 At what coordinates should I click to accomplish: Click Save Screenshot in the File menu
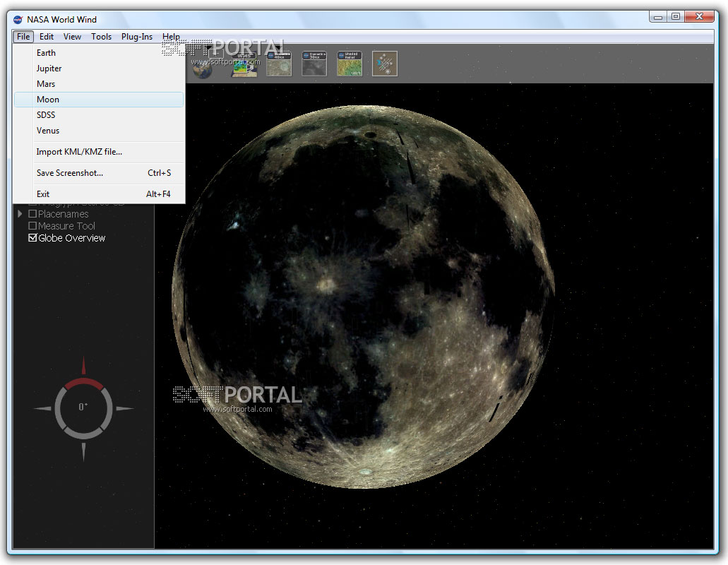pyautogui.click(x=70, y=173)
